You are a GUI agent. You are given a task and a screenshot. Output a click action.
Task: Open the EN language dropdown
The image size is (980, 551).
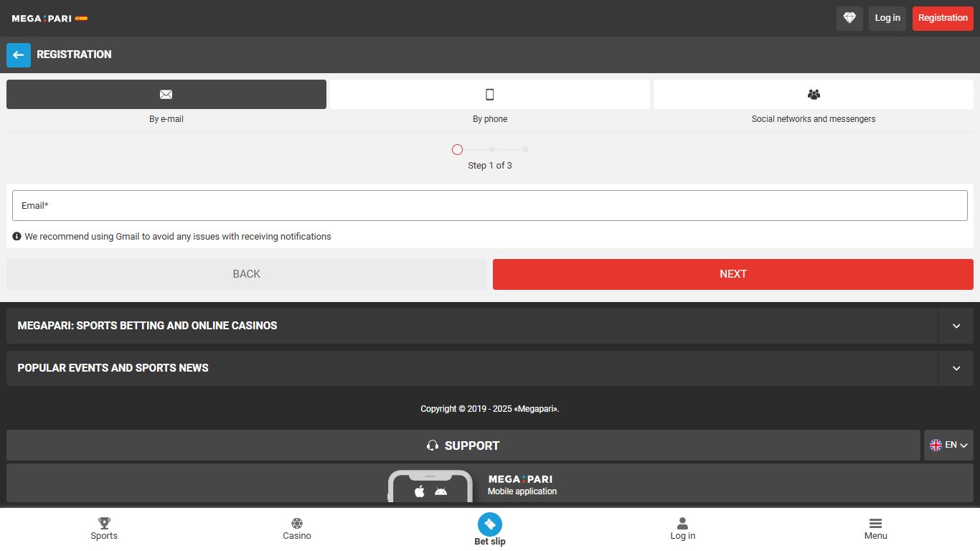[948, 446]
